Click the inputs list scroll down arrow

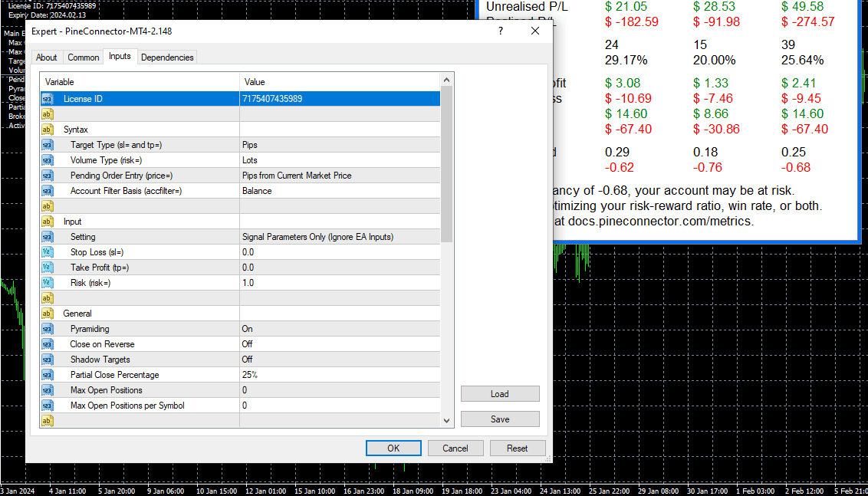click(447, 421)
